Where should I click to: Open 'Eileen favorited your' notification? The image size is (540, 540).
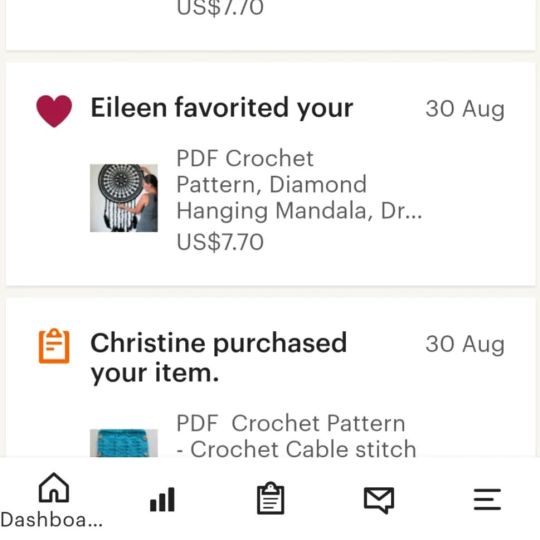click(x=222, y=108)
